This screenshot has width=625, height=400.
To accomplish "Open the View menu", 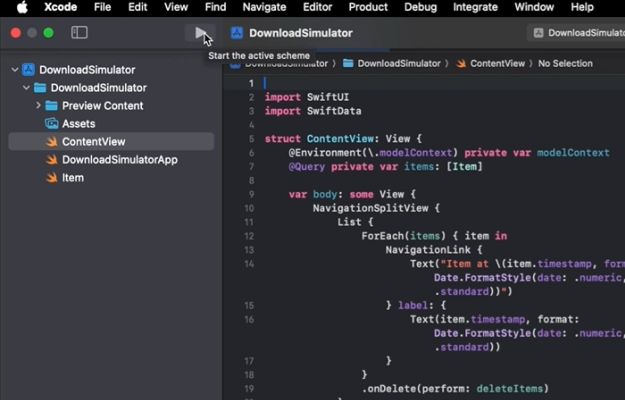I will 176,7.
